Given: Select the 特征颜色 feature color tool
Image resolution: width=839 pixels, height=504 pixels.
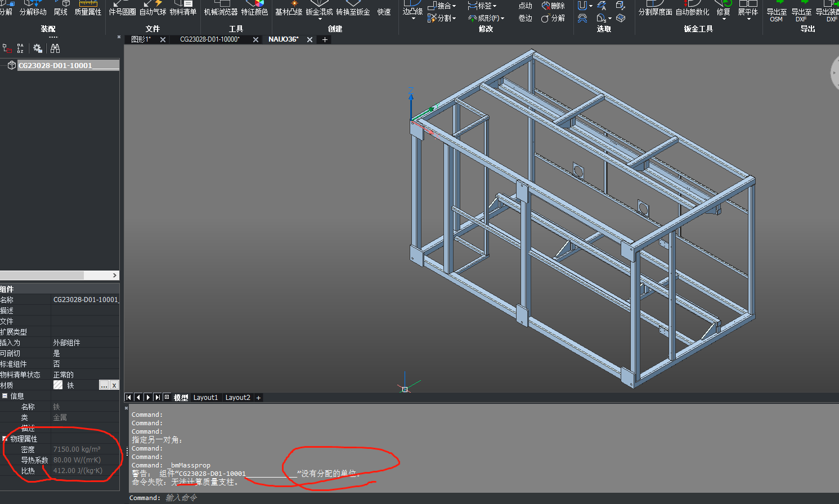Looking at the screenshot, I should 254,8.
